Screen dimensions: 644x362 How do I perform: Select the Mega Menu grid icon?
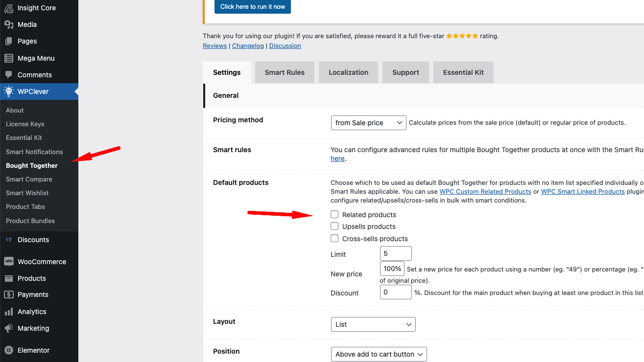click(x=9, y=58)
